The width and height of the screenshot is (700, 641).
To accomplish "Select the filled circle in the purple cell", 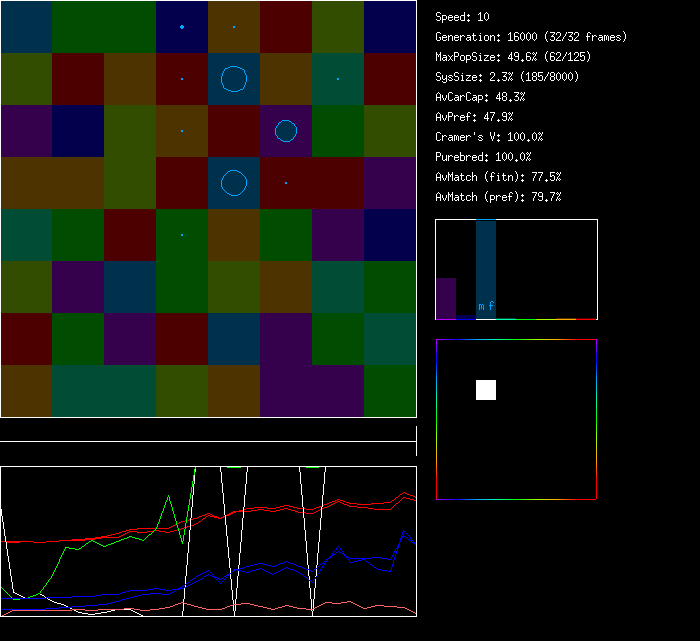I will click(286, 131).
